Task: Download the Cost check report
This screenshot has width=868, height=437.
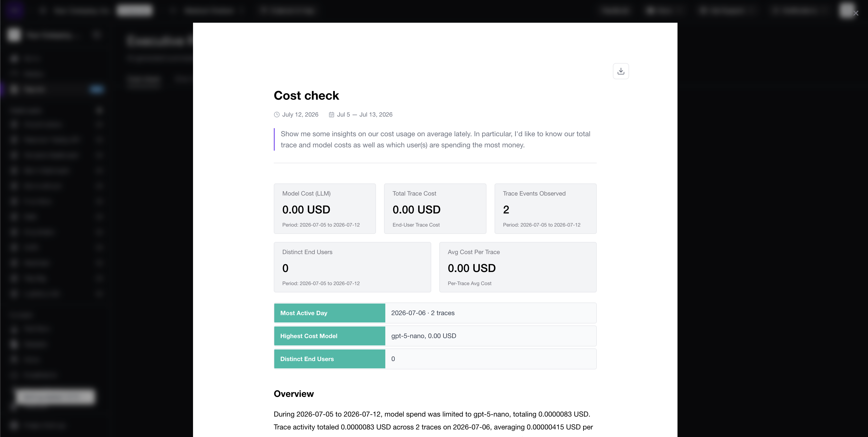Action: pos(621,71)
